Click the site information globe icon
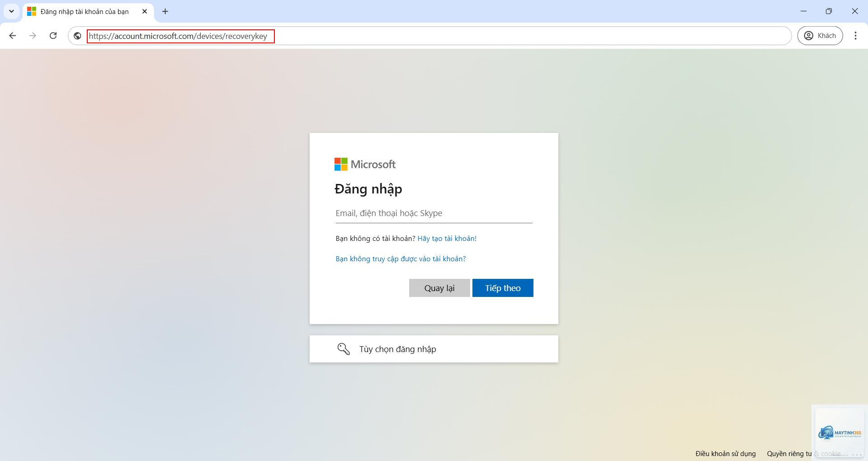This screenshot has height=461, width=868. pos(77,36)
